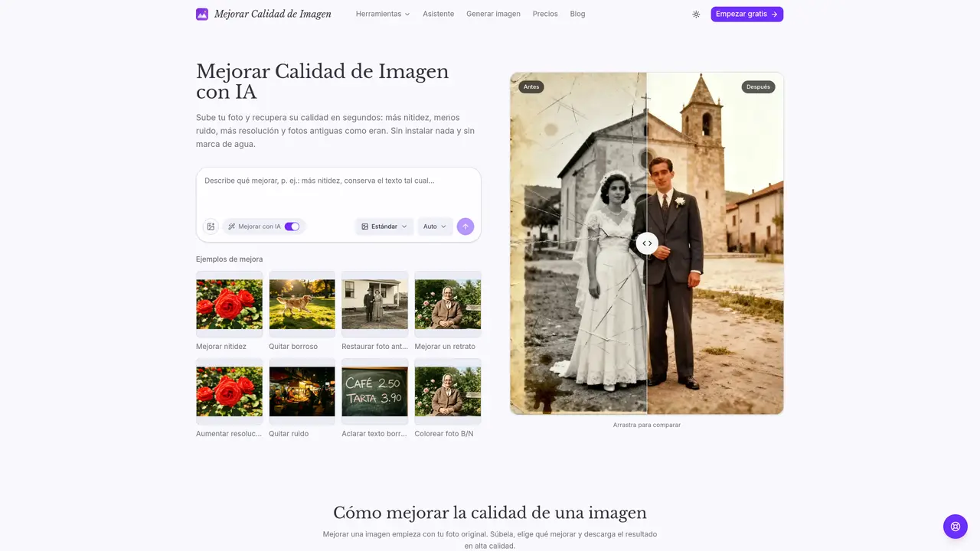
Task: Submit prompt with the purple arrow button
Action: [x=465, y=227]
